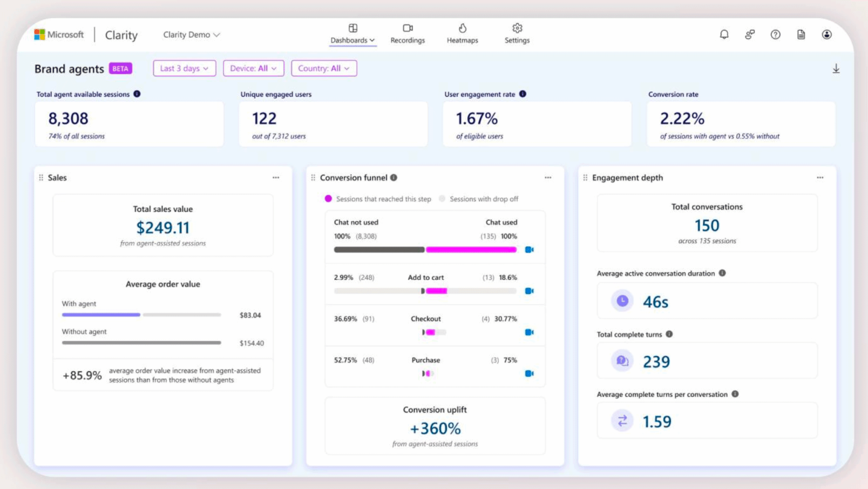Expand the Last 3 days filter
868x489 pixels.
click(x=184, y=68)
